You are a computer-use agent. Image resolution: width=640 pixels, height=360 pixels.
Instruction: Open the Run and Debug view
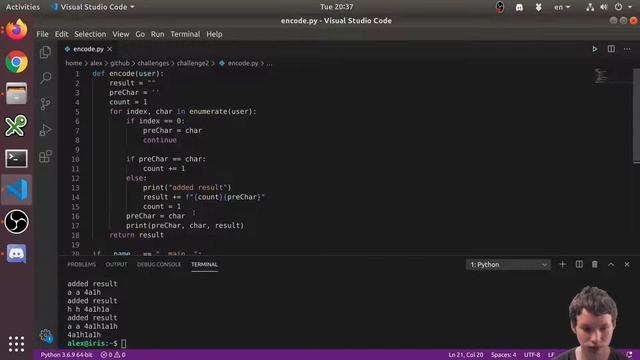(45, 130)
